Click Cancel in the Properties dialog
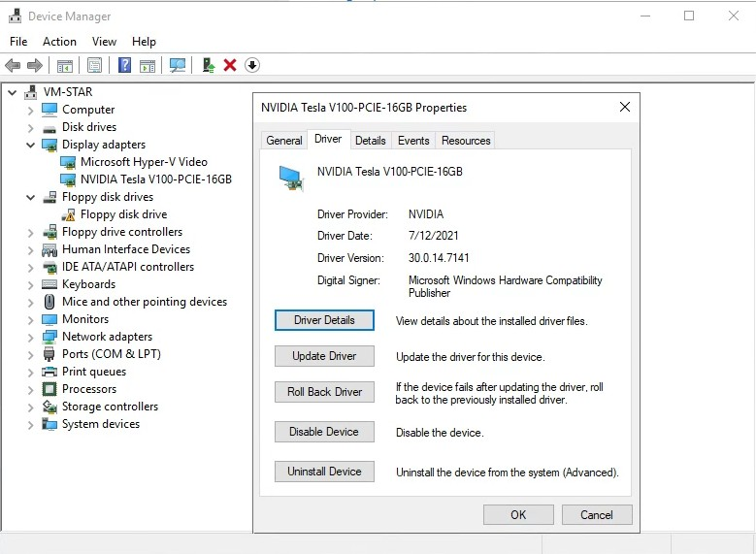Screen dimensions: 756x554 tap(597, 514)
